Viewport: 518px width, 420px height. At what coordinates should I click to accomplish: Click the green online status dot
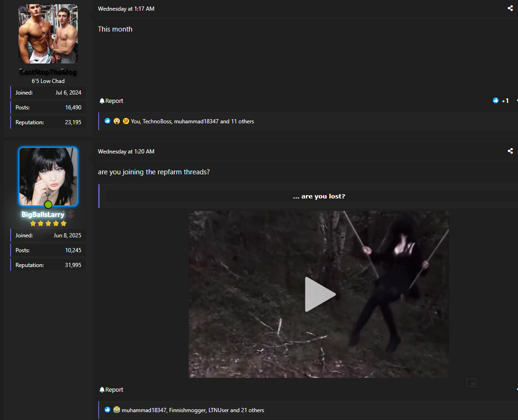(48, 204)
